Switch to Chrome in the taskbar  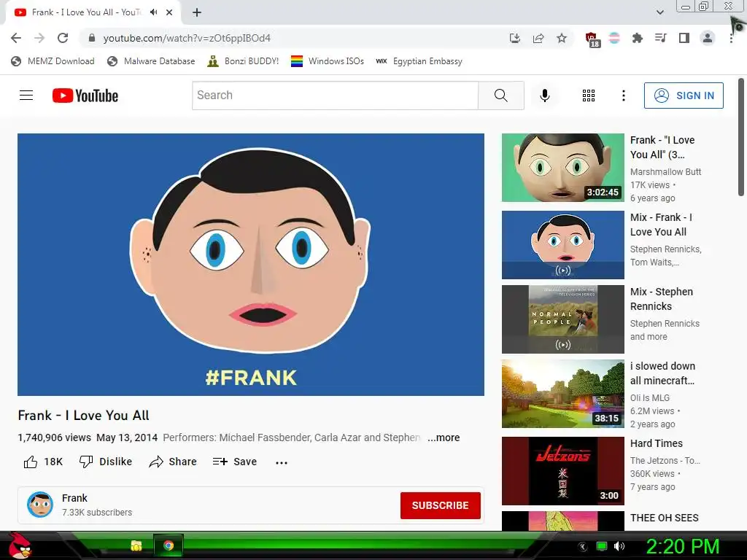(169, 545)
